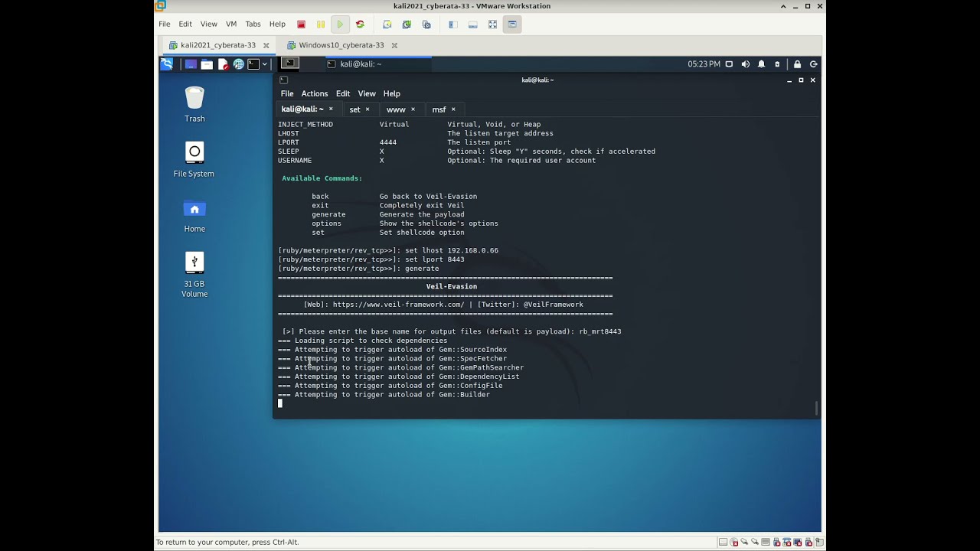The height and width of the screenshot is (551, 980).
Task: Click the CD/DVD device icon in VMware status bar
Action: click(734, 542)
